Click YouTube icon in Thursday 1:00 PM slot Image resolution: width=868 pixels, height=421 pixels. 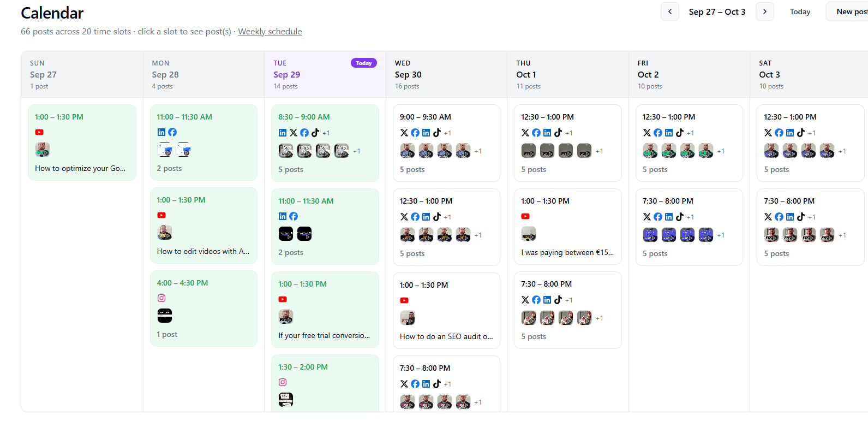(525, 216)
